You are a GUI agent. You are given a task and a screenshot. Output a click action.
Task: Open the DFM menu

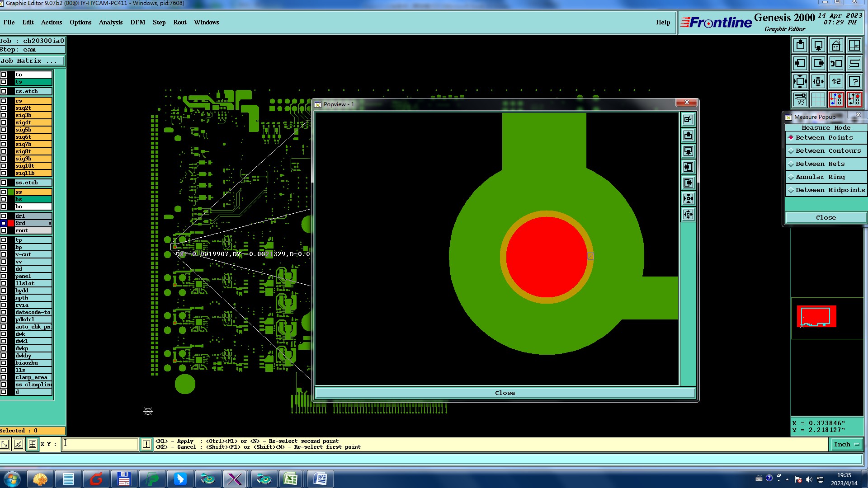(x=137, y=23)
